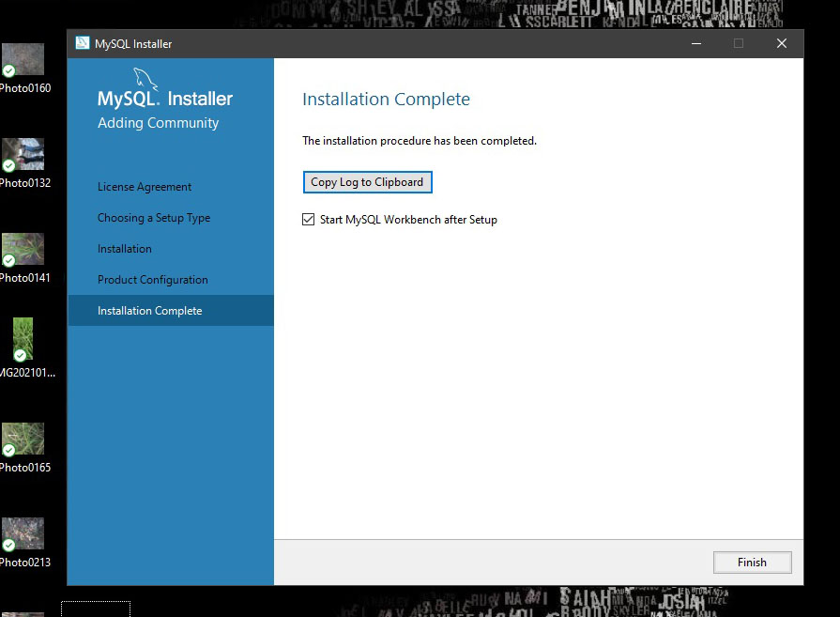The image size is (840, 617).
Task: Go to License Agreement step
Action: click(x=145, y=187)
